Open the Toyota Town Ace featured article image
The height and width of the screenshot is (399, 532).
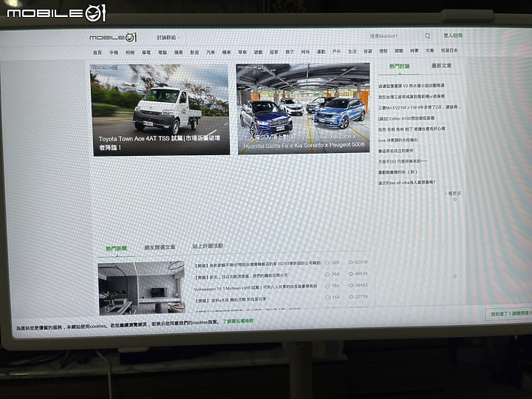[x=160, y=110]
